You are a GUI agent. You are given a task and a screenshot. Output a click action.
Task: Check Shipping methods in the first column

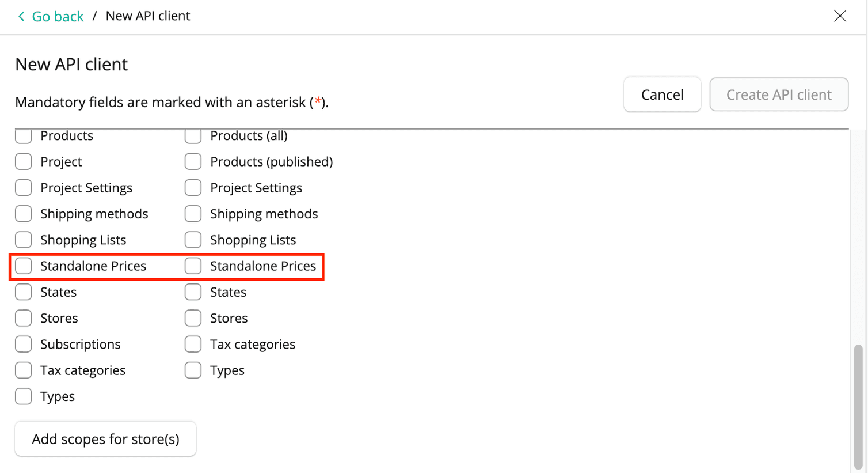coord(24,214)
